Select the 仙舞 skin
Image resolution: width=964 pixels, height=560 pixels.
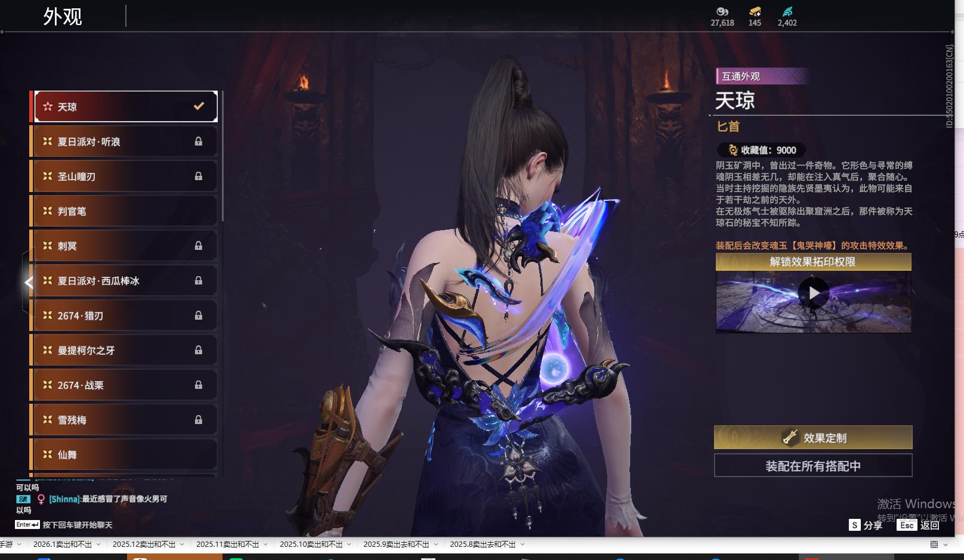coord(125,454)
